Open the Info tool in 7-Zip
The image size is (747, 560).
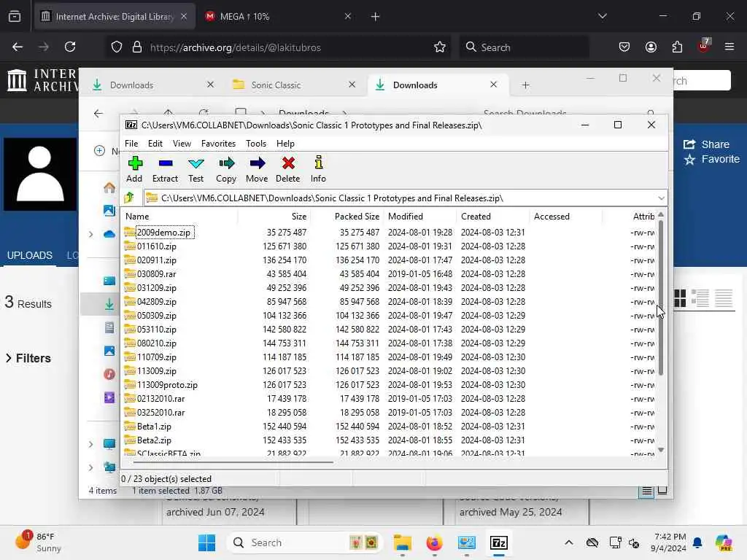pyautogui.click(x=318, y=169)
